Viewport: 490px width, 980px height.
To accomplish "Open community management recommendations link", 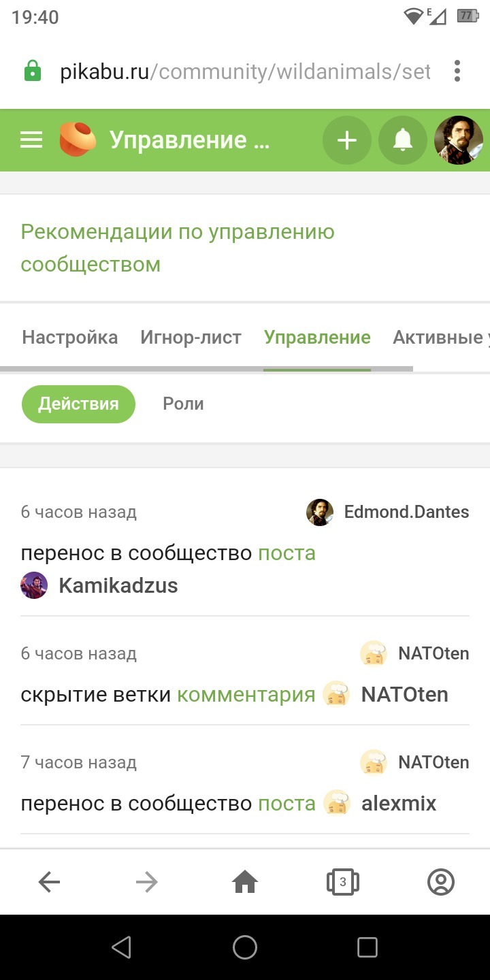I will 177,248.
